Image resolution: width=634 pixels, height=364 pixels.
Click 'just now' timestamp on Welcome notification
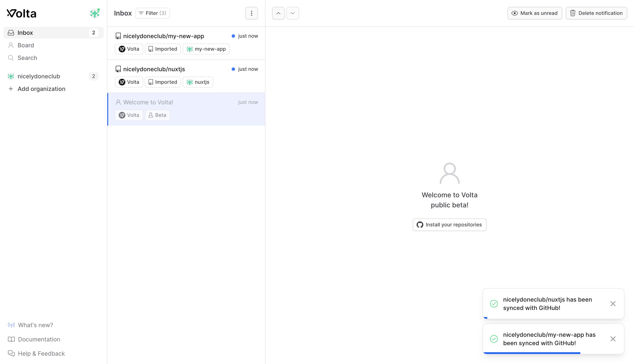point(248,102)
